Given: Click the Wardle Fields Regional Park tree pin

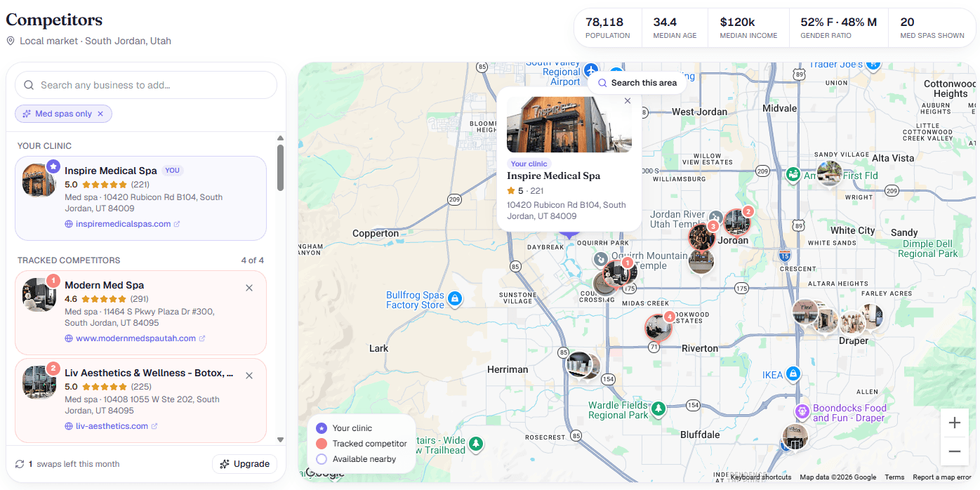Looking at the screenshot, I should coord(658,408).
